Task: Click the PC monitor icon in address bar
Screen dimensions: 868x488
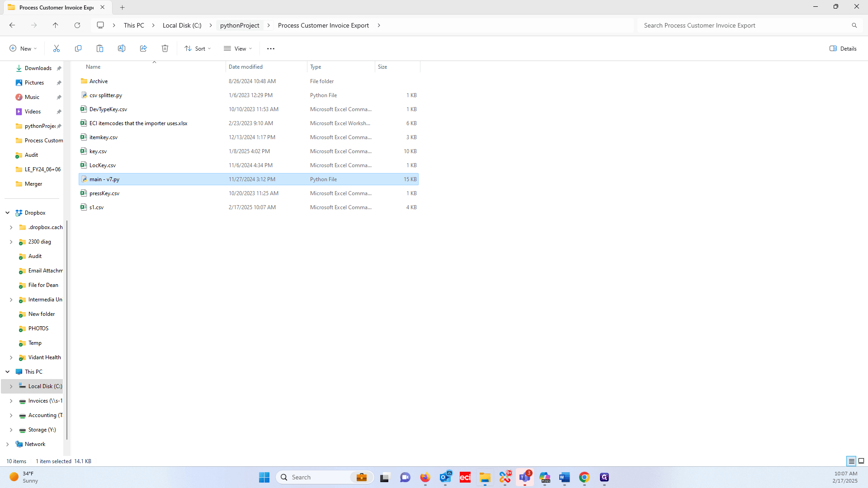Action: [x=100, y=25]
